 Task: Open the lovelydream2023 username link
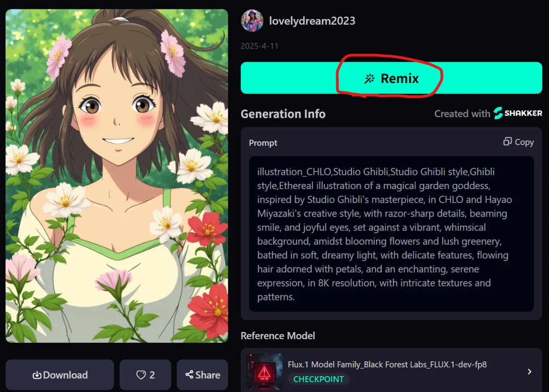pos(312,21)
